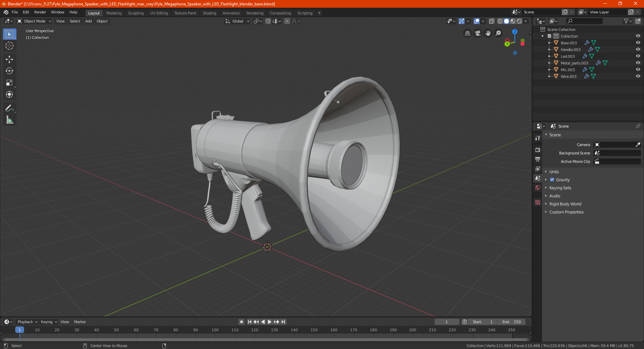Viewport: 644px width, 349px height.
Task: Click the zoom view magnifier icon
Action: tap(498, 33)
